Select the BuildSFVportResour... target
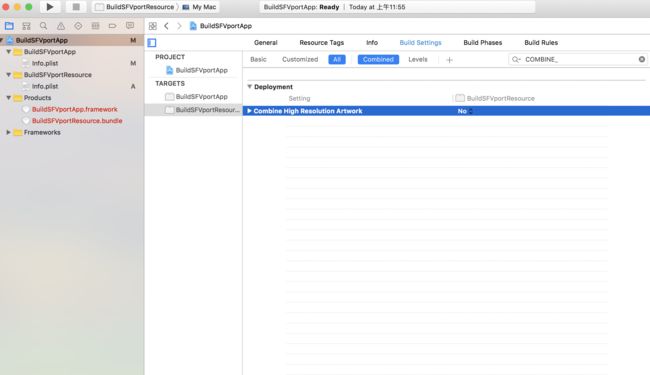Image resolution: width=650 pixels, height=375 pixels. (x=202, y=110)
